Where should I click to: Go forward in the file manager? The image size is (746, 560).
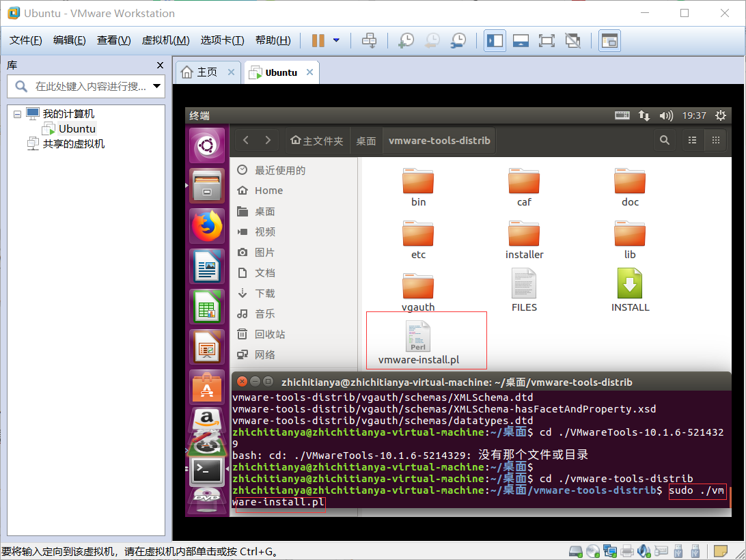tap(268, 141)
